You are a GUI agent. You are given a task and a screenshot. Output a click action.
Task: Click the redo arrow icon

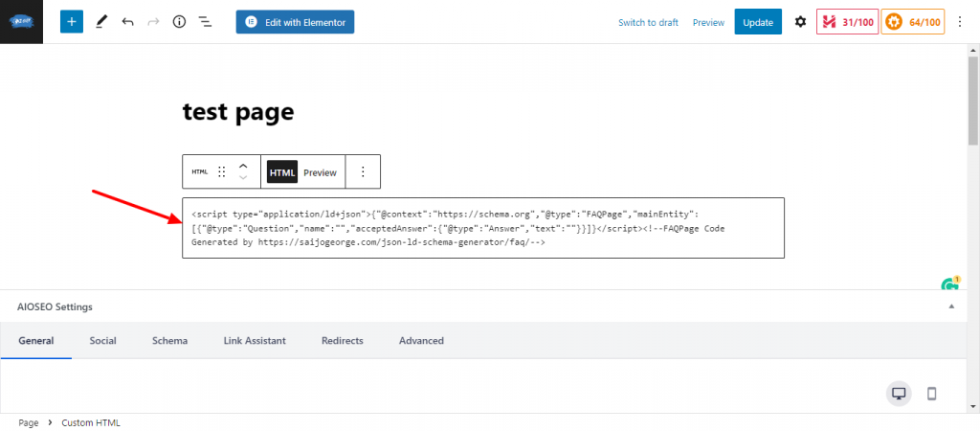pos(153,22)
